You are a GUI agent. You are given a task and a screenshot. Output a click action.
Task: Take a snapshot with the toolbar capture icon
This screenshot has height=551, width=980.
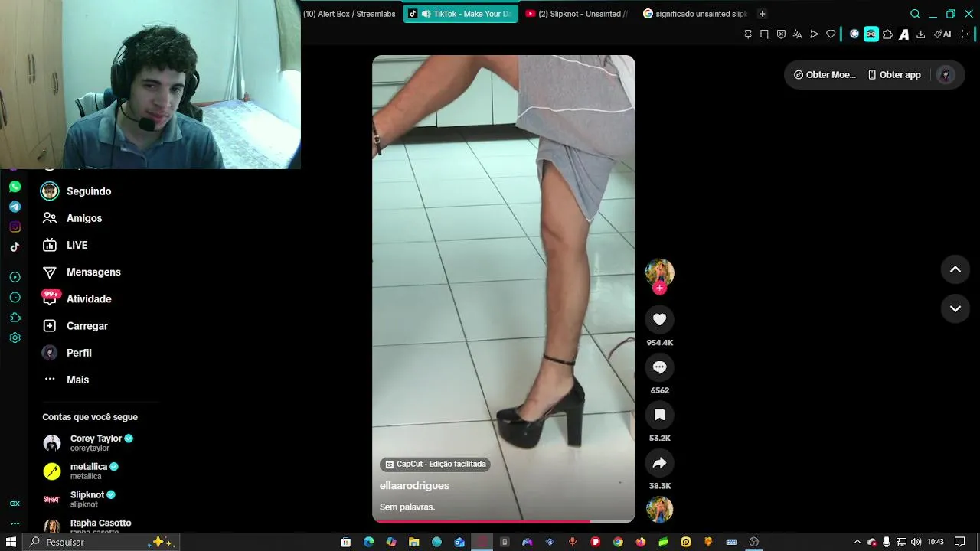[764, 34]
